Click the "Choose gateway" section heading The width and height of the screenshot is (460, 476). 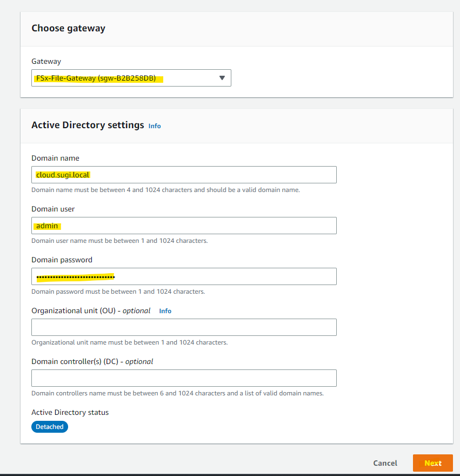(68, 28)
